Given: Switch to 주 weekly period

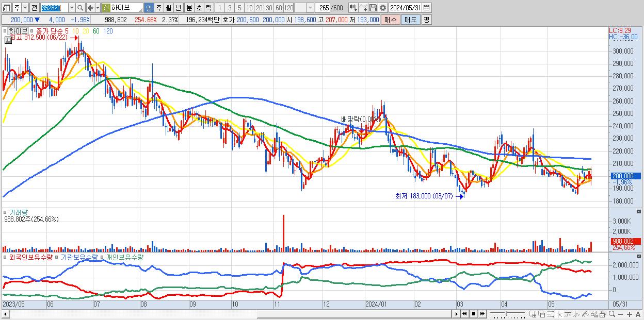Looking at the screenshot, I should [158, 8].
